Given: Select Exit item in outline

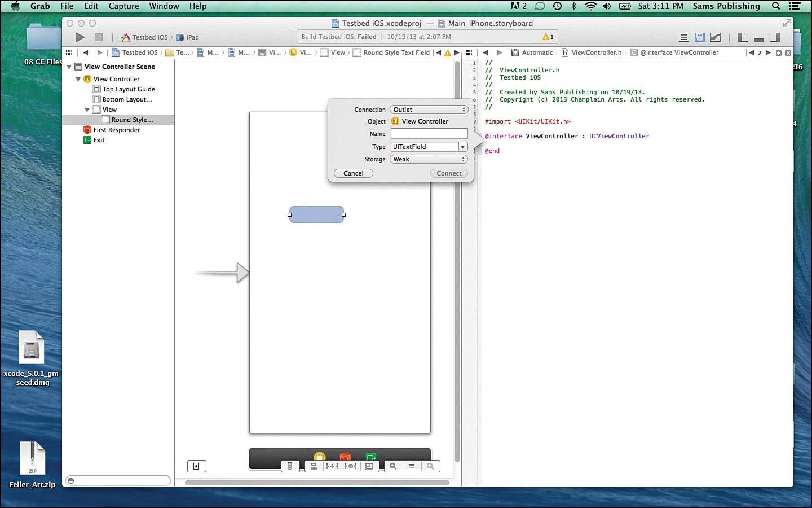Looking at the screenshot, I should click(x=94, y=140).
